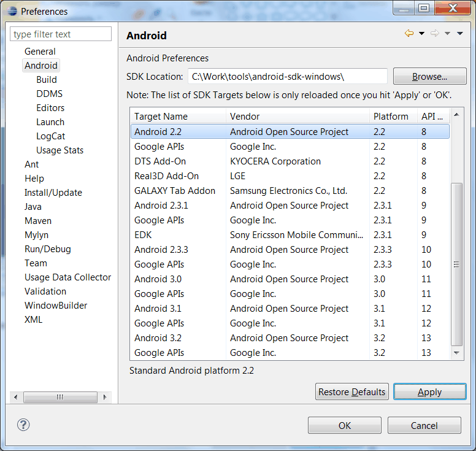
Task: Open the back history dropdown arrow
Action: tap(421, 33)
